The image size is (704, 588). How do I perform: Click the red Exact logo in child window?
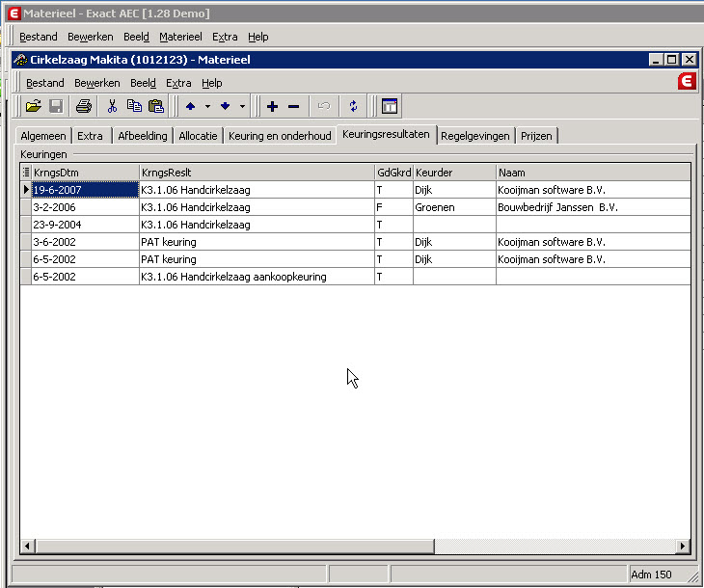(x=687, y=81)
